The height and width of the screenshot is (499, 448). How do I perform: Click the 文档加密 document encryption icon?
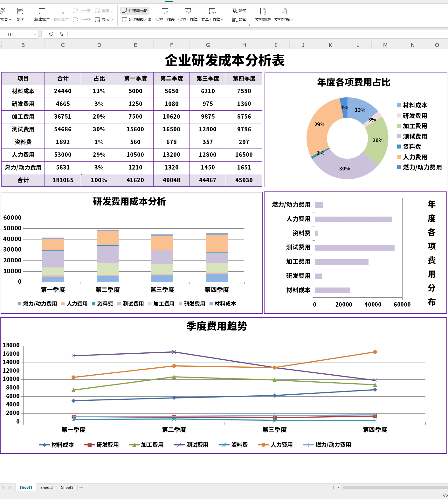[263, 11]
